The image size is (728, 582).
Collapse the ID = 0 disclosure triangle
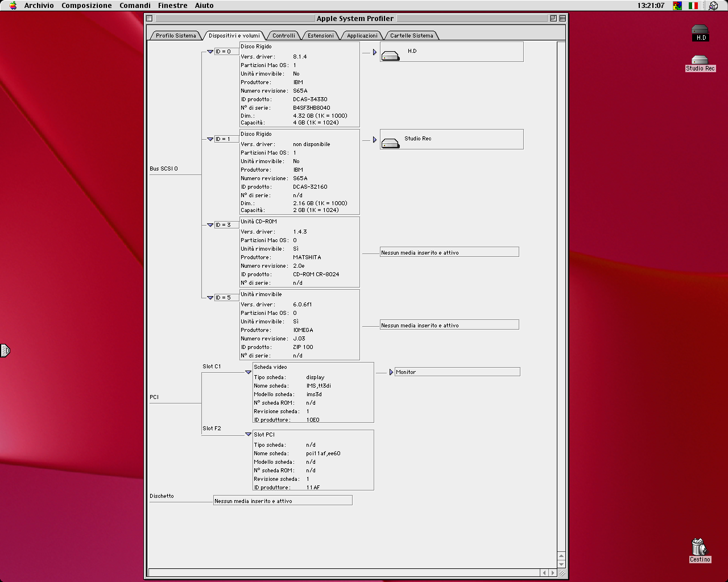coord(210,52)
